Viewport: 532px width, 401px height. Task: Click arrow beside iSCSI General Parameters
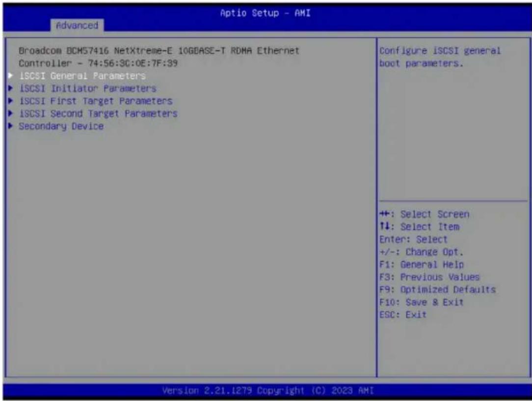tap(10, 75)
